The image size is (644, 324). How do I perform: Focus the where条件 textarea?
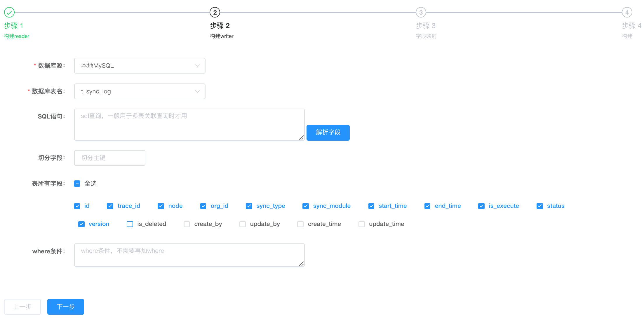(189, 255)
